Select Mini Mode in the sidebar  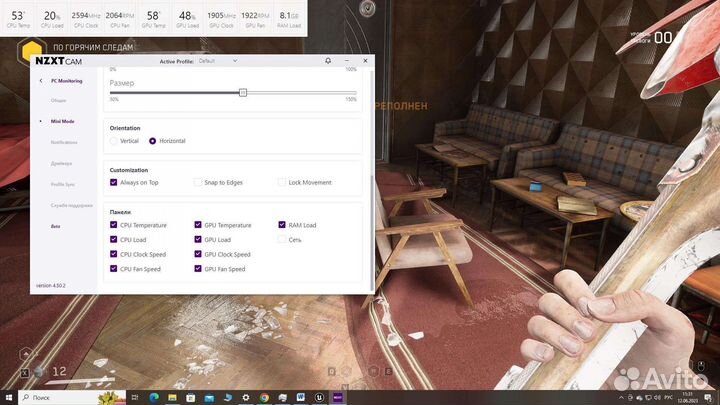click(62, 121)
